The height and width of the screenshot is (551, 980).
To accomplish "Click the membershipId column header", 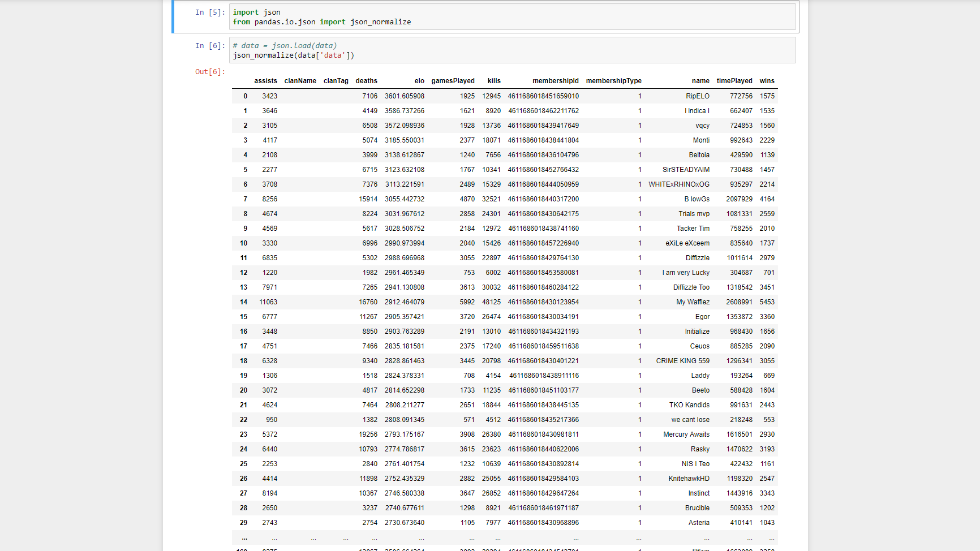I will coord(556,81).
